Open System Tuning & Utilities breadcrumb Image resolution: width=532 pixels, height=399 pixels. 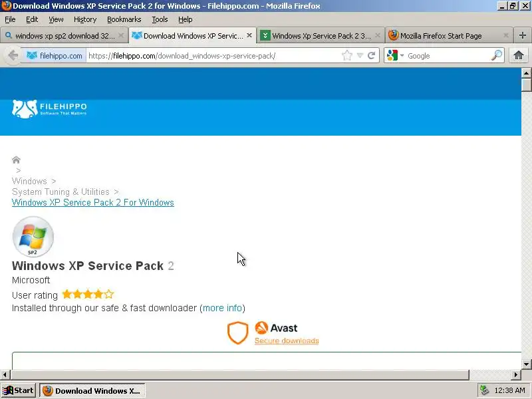click(x=61, y=192)
